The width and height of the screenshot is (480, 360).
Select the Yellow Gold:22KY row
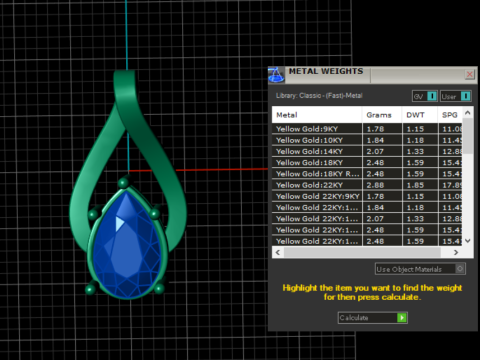pos(367,185)
